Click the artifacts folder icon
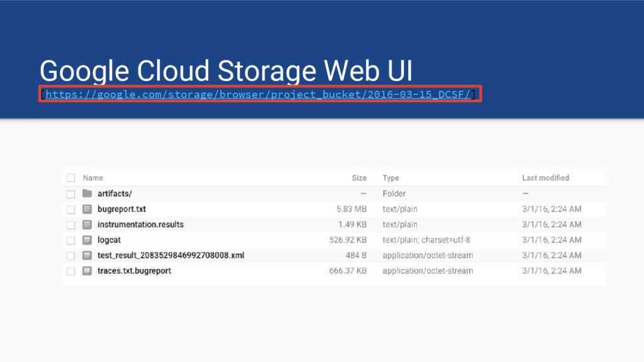 87,194
